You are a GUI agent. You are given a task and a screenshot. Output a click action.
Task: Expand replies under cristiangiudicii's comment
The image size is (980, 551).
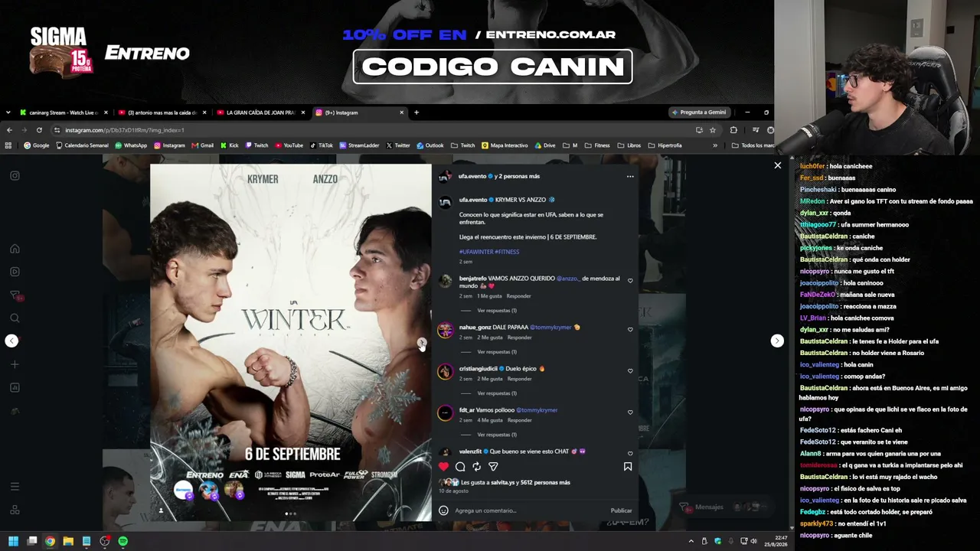coord(497,393)
